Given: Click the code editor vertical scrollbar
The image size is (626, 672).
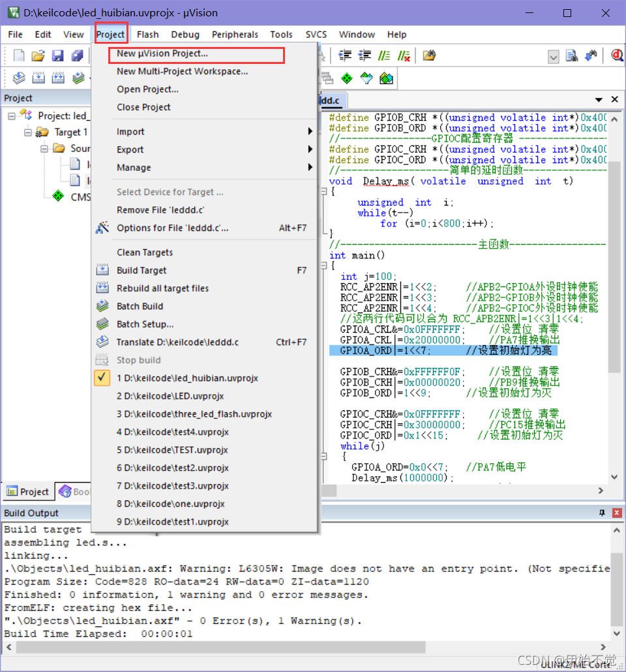Looking at the screenshot, I should [614, 266].
